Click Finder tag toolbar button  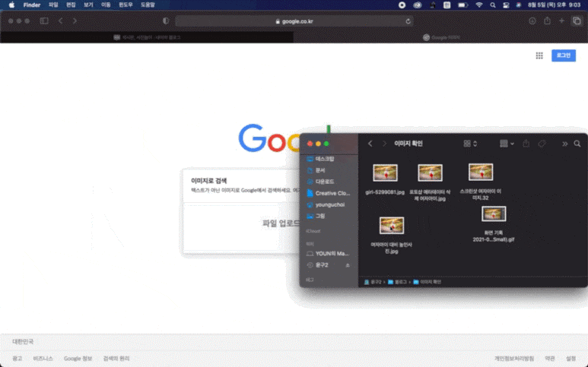pos(542,144)
